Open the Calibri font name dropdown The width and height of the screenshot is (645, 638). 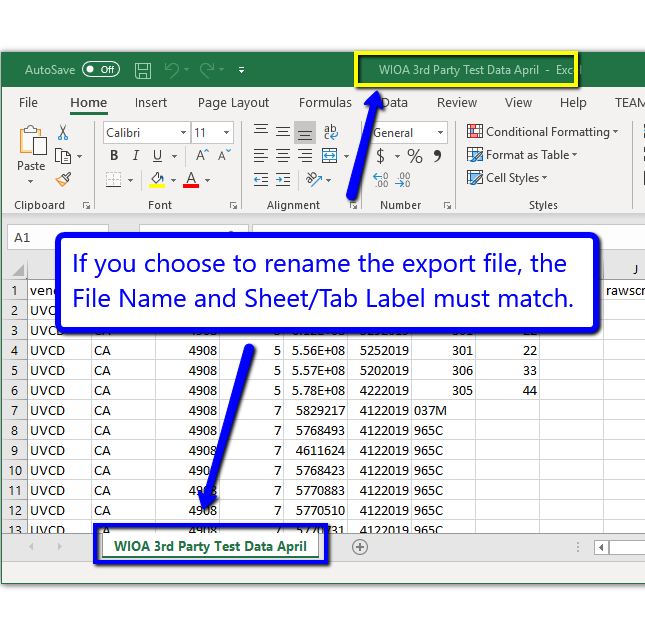pyautogui.click(x=183, y=133)
